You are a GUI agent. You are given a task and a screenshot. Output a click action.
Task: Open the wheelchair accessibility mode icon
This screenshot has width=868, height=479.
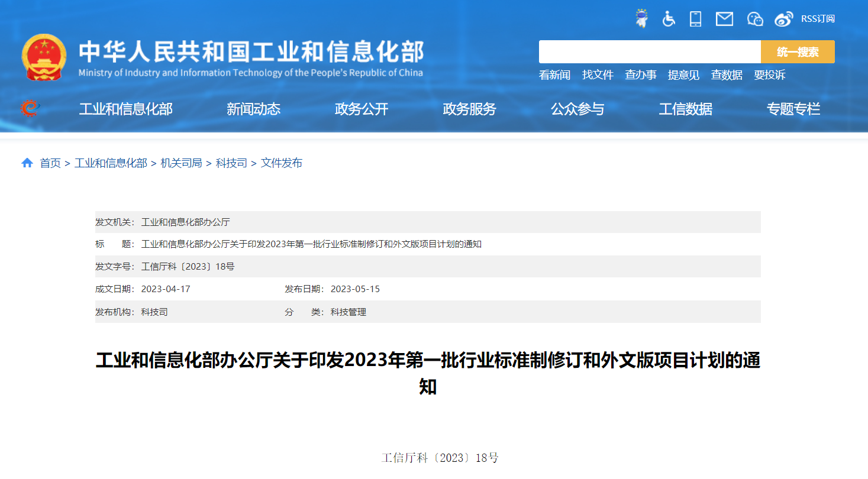[669, 19]
